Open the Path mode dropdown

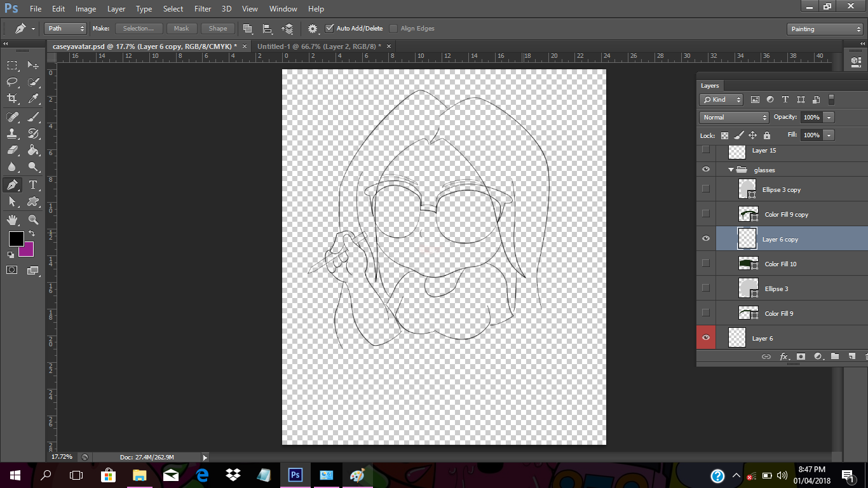click(x=65, y=29)
